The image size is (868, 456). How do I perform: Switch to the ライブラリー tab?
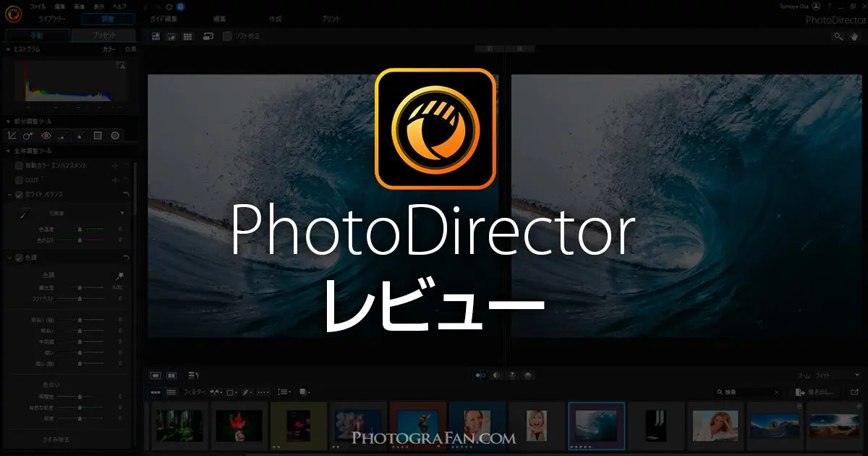click(x=51, y=20)
